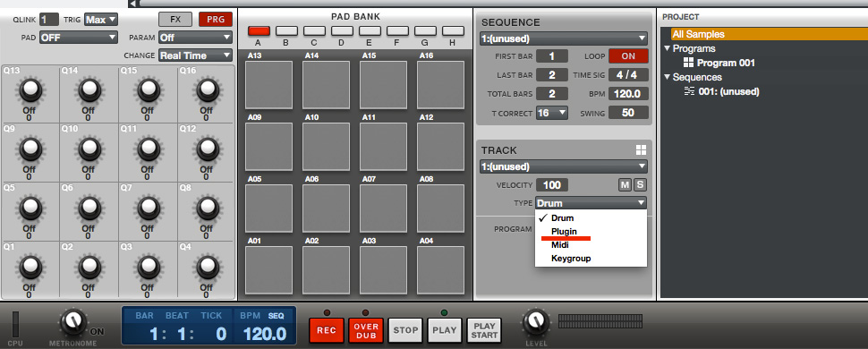This screenshot has height=349, width=868.
Task: Click the TIME SIG 4/4 field
Action: coord(628,75)
